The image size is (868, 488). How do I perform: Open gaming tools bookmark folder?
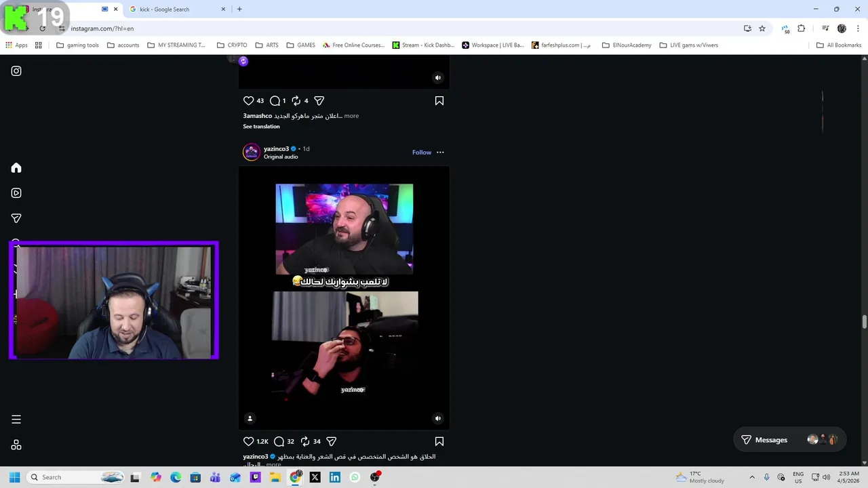pyautogui.click(x=77, y=45)
